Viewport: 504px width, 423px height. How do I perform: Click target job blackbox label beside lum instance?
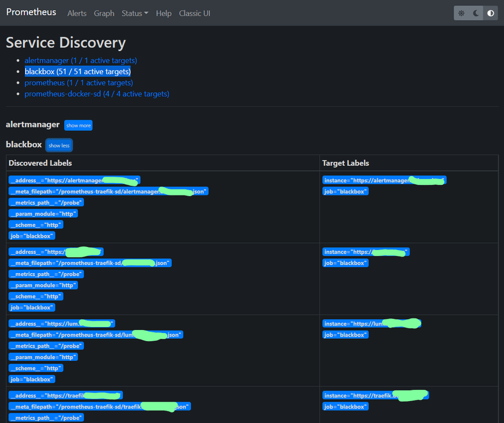point(346,335)
